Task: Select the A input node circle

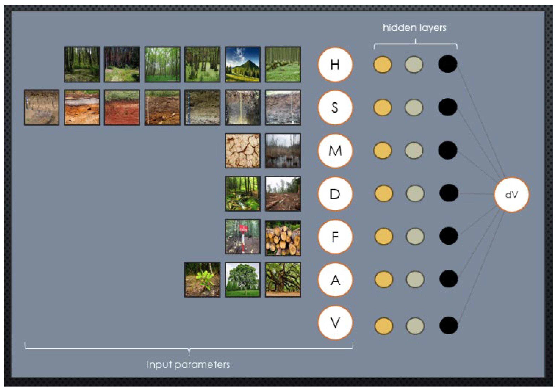Action: coord(335,280)
